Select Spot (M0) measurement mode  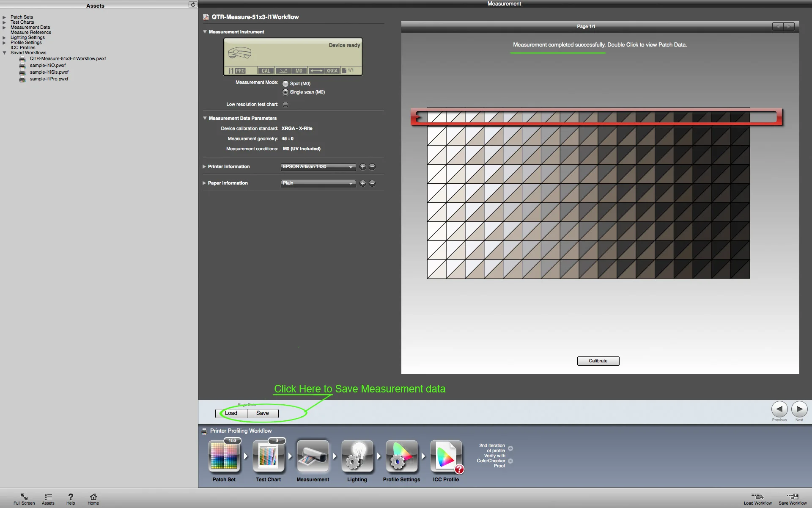click(x=285, y=84)
